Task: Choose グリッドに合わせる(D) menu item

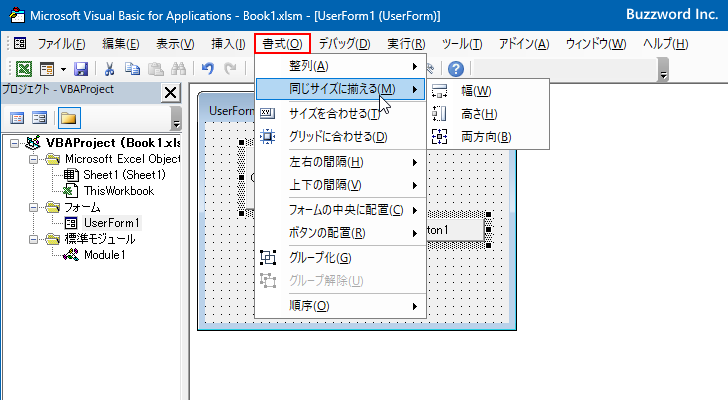Action: 337,136
